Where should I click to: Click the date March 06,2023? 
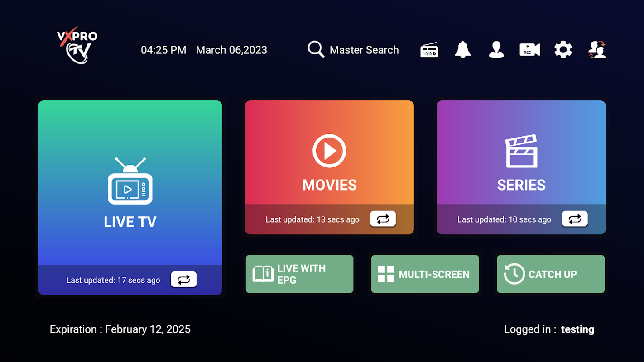click(231, 50)
